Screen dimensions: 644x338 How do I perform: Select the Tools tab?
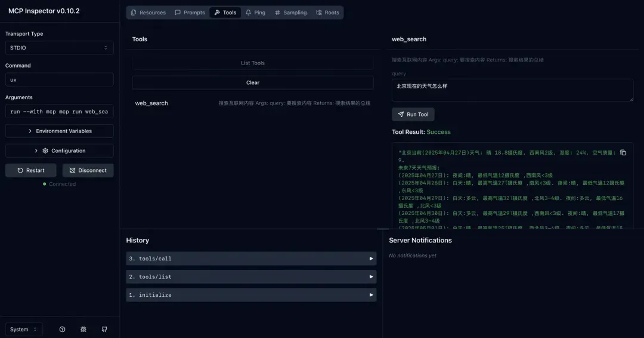(x=225, y=13)
